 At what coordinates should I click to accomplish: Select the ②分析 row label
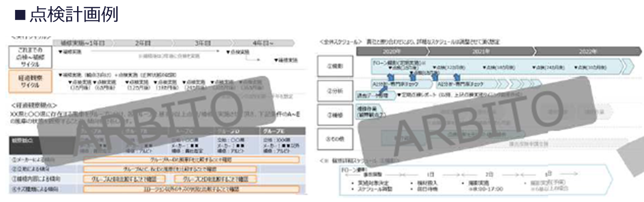334,90
